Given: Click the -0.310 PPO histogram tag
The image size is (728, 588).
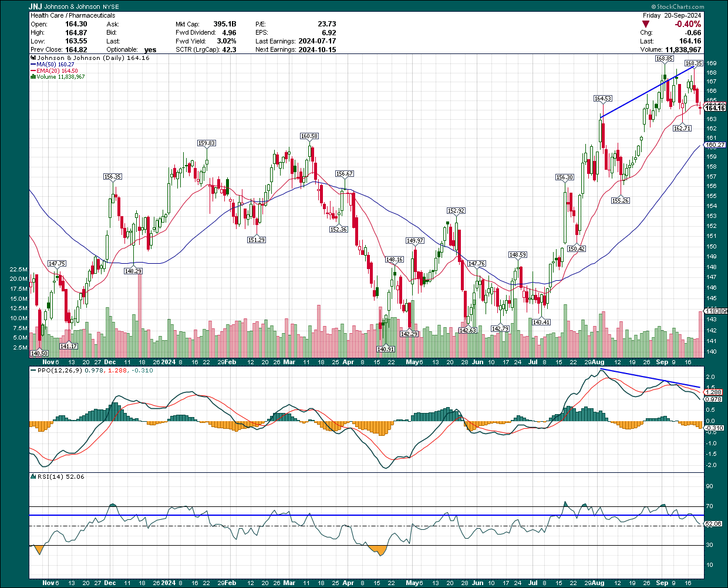Looking at the screenshot, I should coord(714,428).
